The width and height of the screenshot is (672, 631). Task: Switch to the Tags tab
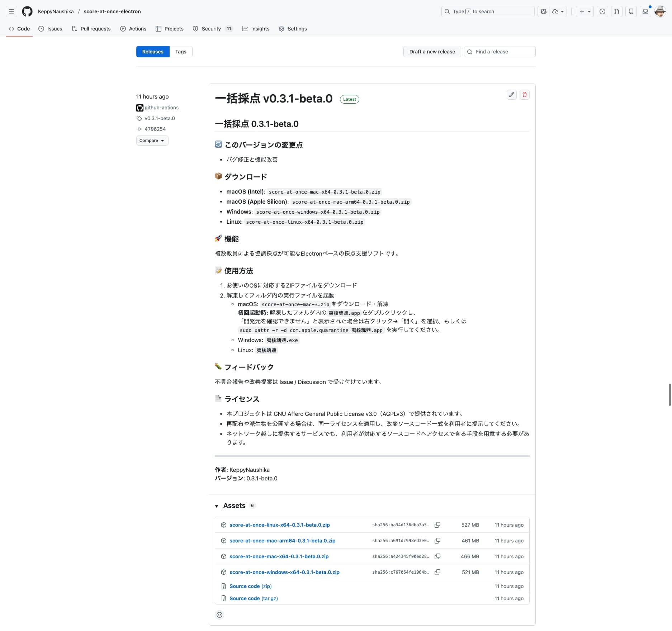point(181,51)
